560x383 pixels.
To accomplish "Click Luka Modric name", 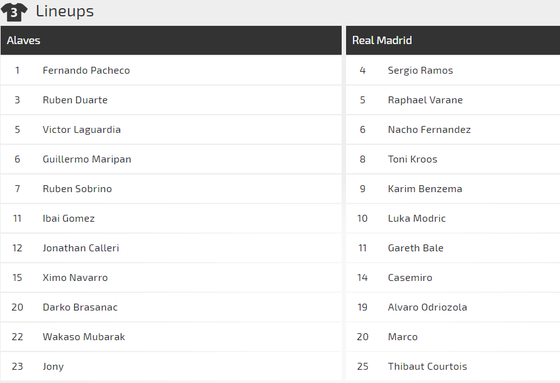I will coord(417,218).
